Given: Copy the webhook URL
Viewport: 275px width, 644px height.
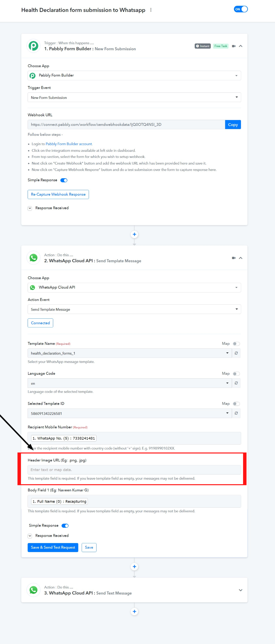Looking at the screenshot, I should point(233,124).
